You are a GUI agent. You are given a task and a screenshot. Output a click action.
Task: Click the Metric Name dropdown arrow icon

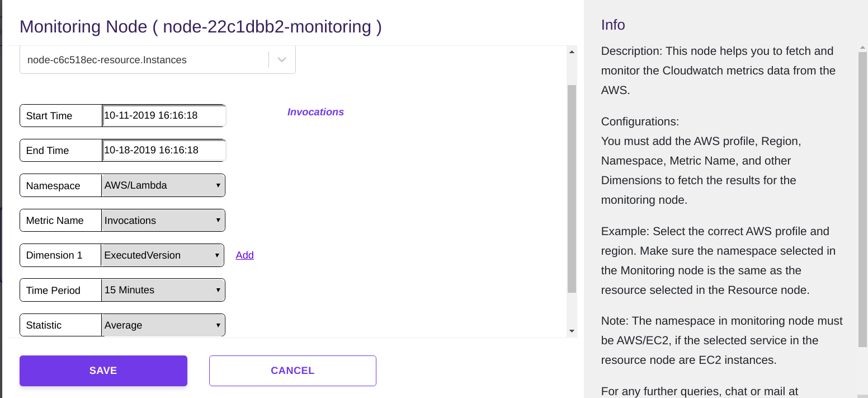coord(218,220)
